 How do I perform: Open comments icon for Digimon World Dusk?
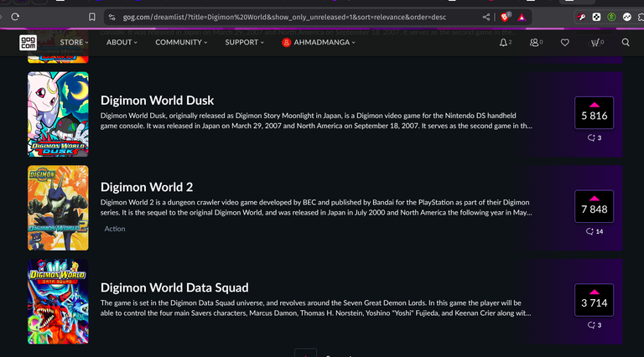(x=591, y=138)
